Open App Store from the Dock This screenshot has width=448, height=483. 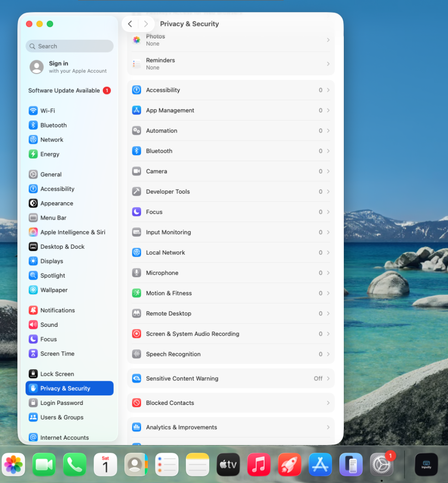click(x=320, y=465)
